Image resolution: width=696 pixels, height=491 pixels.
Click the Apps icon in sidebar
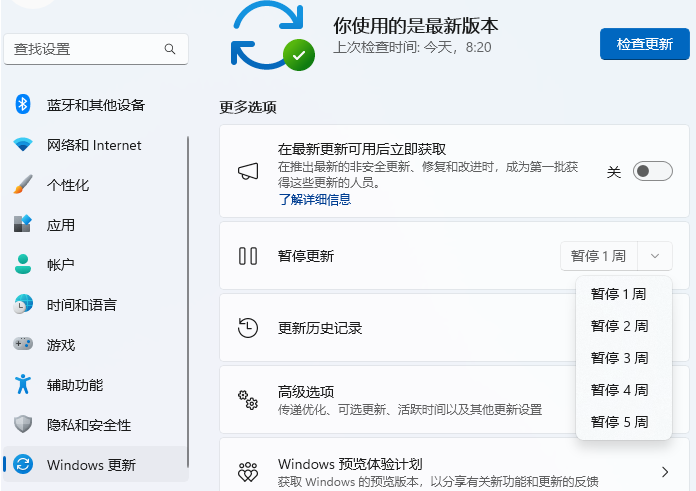pyautogui.click(x=23, y=224)
